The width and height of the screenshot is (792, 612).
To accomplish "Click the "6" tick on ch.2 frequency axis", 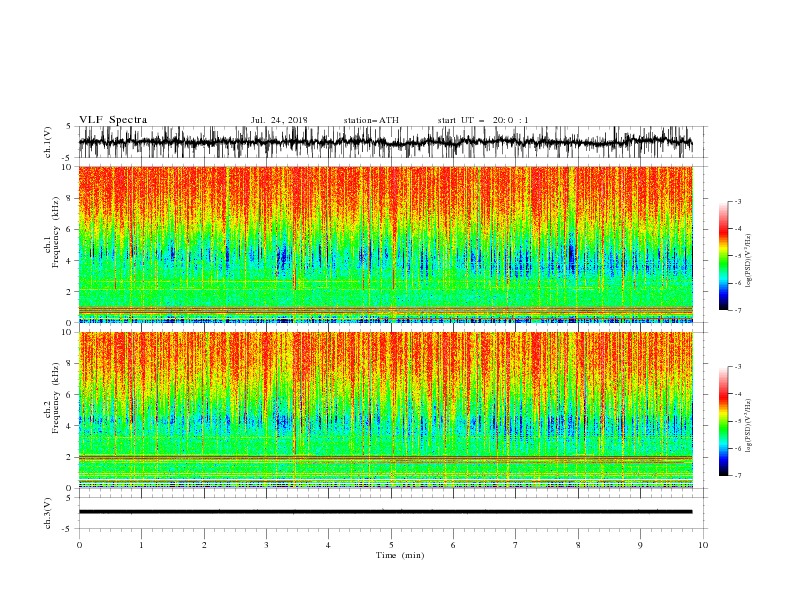I will [71, 395].
